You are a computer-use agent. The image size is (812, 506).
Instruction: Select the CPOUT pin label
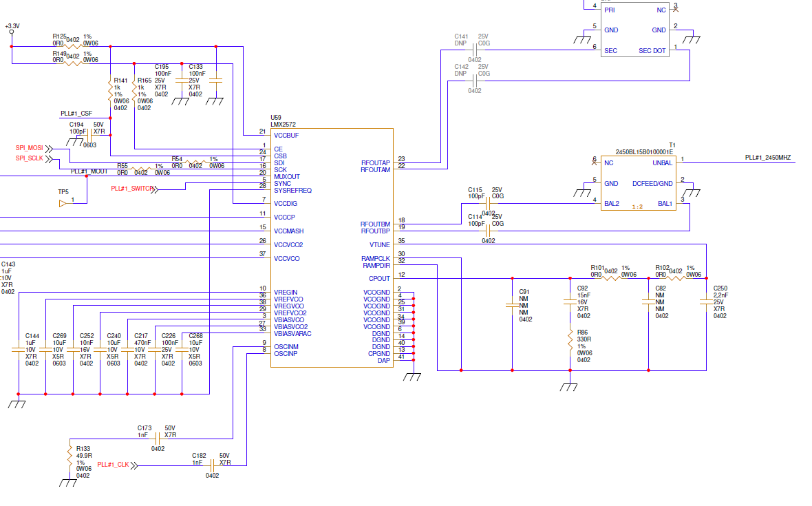tap(379, 279)
